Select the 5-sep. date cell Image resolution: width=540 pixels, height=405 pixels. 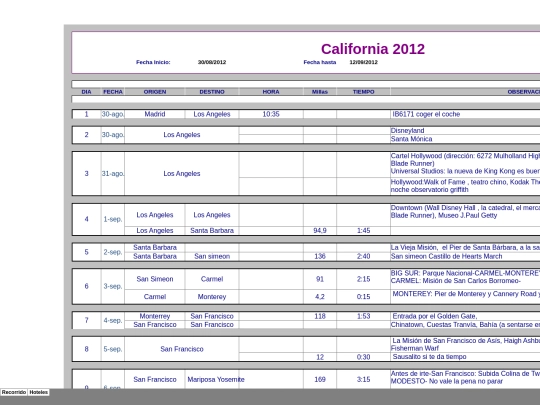tap(113, 349)
